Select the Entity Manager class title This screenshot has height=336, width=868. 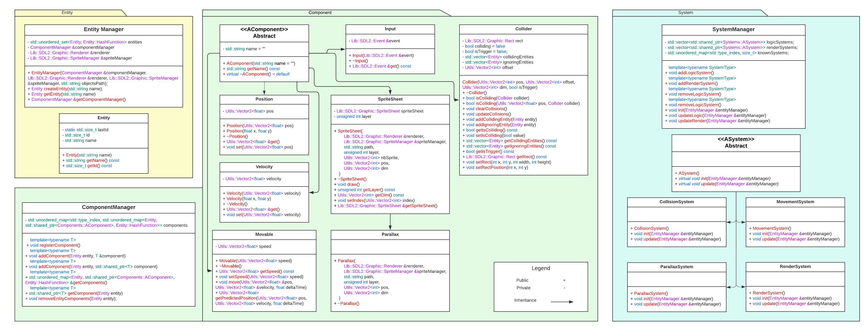tap(103, 29)
